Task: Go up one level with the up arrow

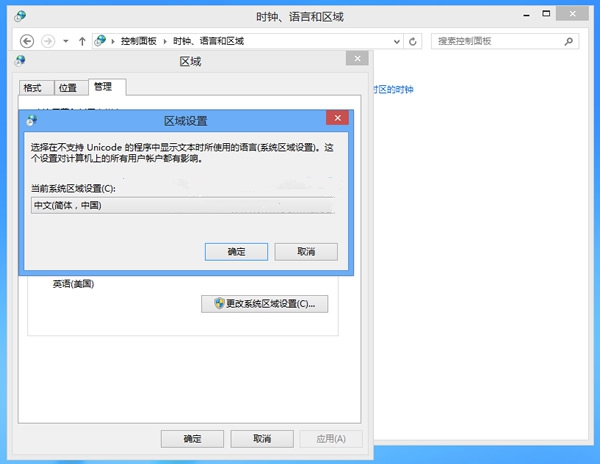Action: pos(82,41)
